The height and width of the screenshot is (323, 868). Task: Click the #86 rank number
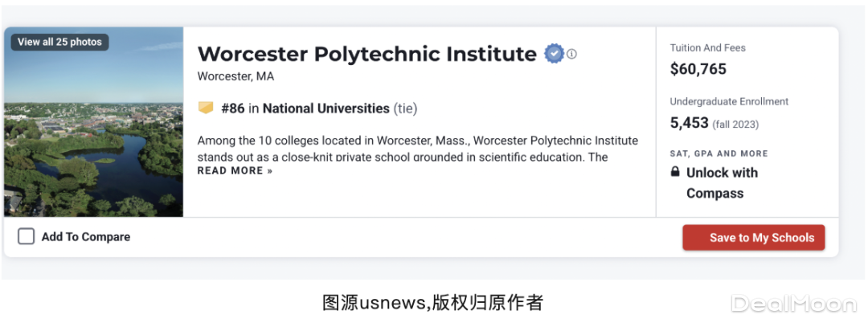[x=232, y=108]
